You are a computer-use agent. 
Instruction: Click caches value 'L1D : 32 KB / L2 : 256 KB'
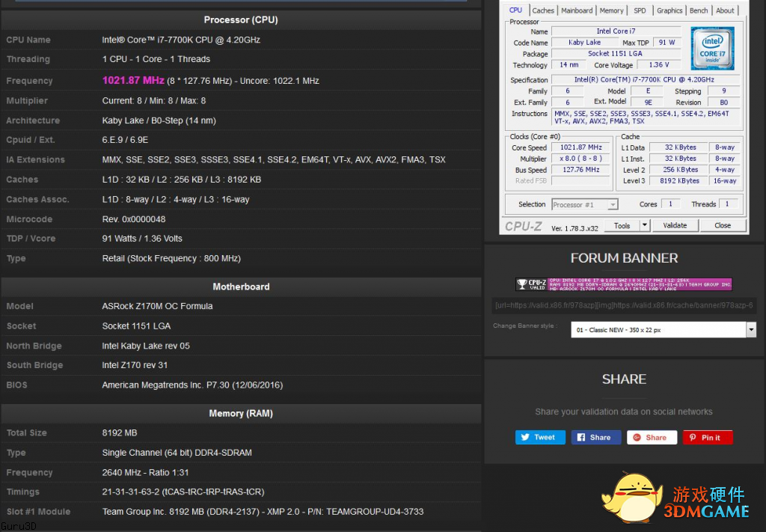pyautogui.click(x=182, y=180)
